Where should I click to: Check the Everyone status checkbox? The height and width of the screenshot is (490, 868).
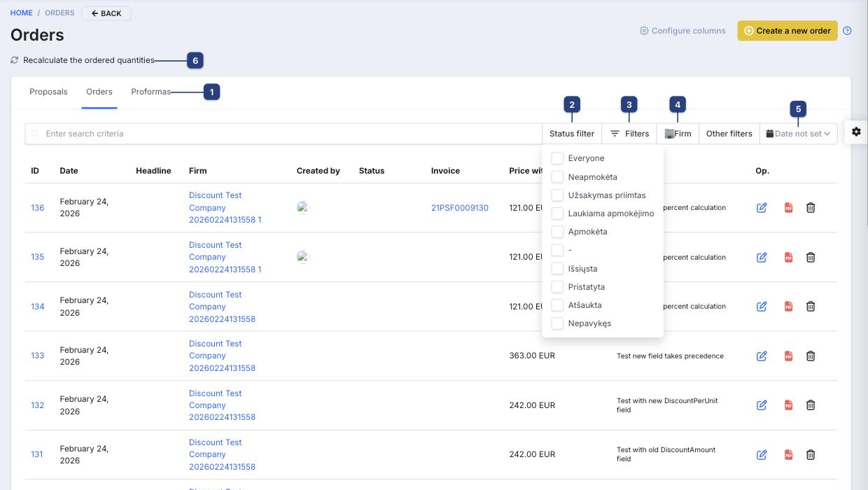pos(557,158)
